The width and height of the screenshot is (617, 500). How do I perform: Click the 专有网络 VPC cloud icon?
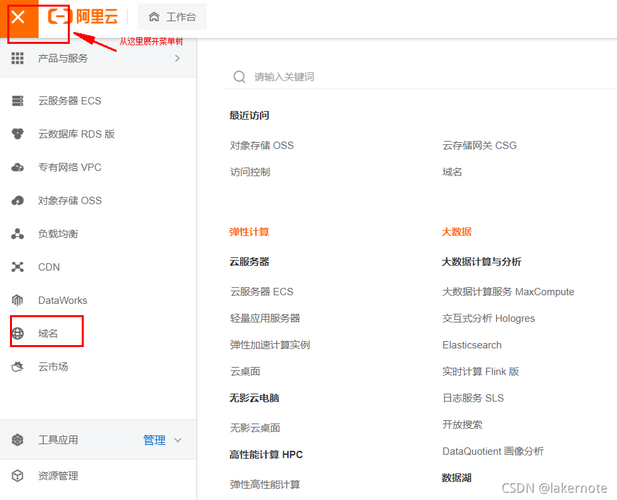click(x=17, y=168)
